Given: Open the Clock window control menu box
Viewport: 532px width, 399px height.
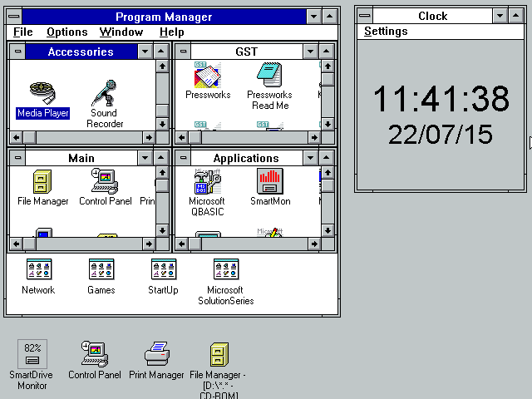Looking at the screenshot, I should tap(364, 16).
